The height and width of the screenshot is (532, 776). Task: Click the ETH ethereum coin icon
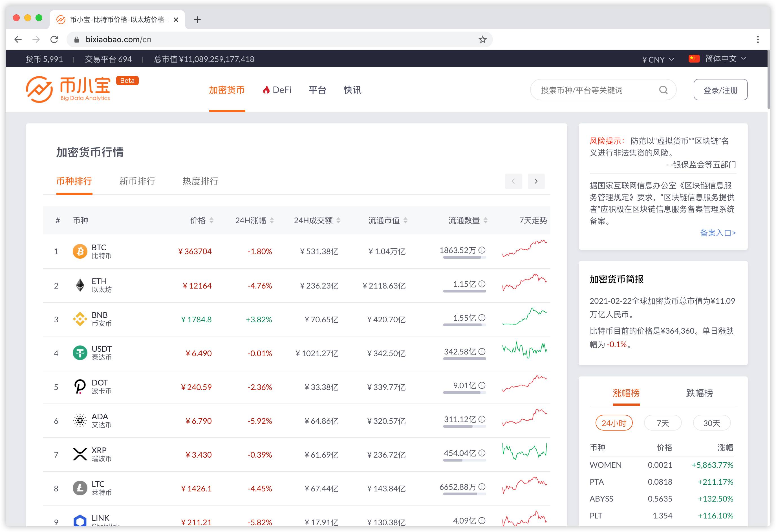pyautogui.click(x=80, y=285)
